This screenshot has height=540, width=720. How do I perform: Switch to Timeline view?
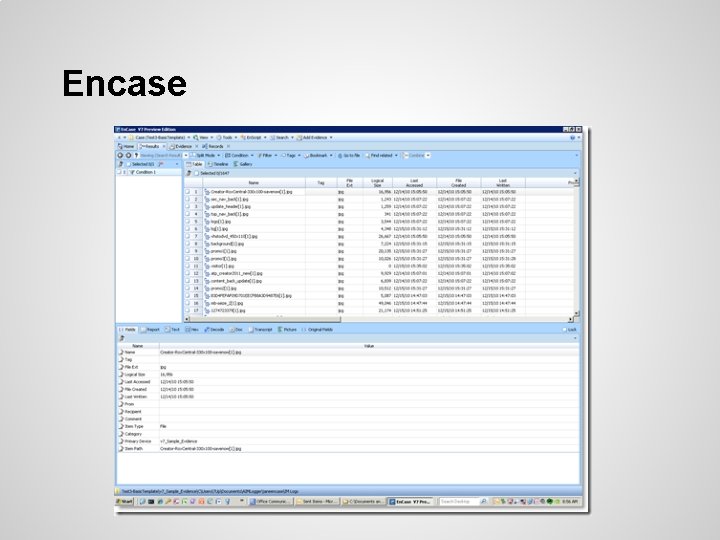218,164
